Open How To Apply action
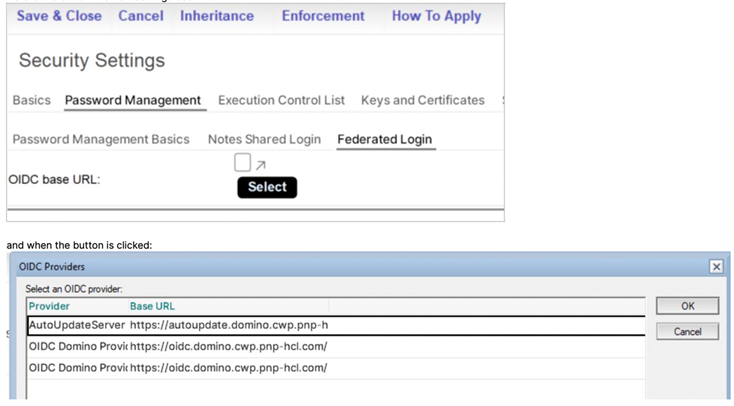This screenshot has height=406, width=734. [x=436, y=16]
